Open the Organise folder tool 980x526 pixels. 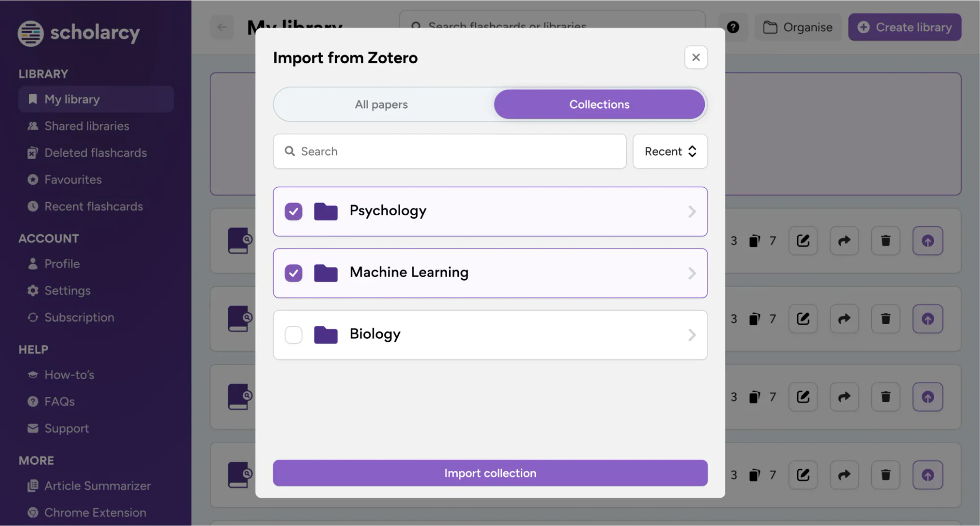(798, 27)
